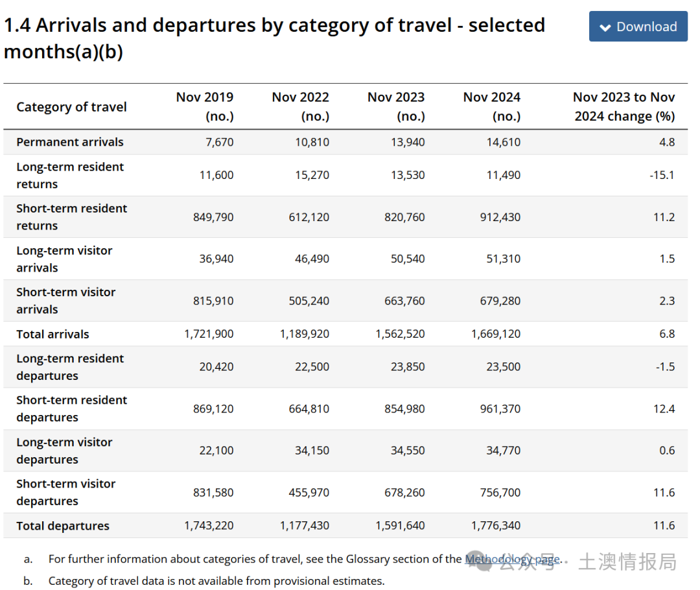Click the chevron icon on Download button

[605, 27]
